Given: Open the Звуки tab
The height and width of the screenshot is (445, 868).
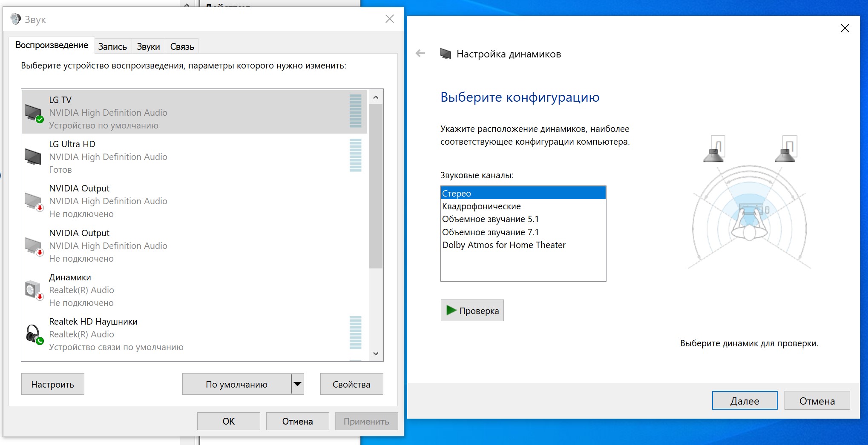Looking at the screenshot, I should [x=148, y=47].
